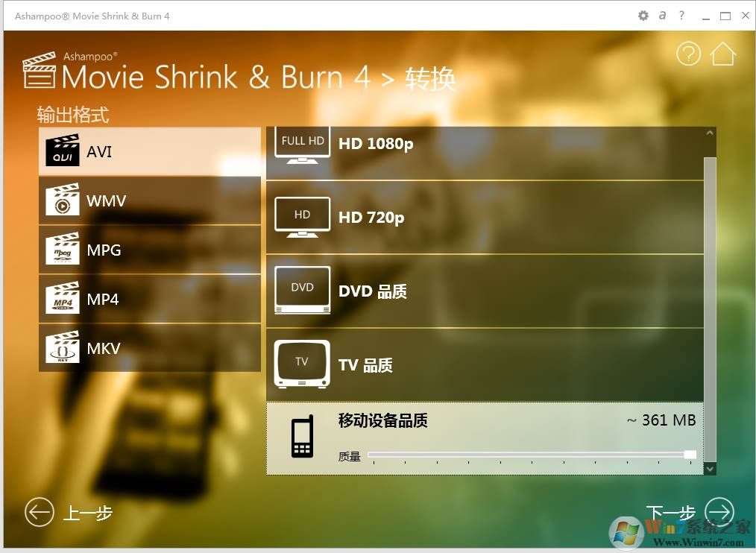Click the Full HD monitor icon for HD 1080p

click(x=302, y=142)
